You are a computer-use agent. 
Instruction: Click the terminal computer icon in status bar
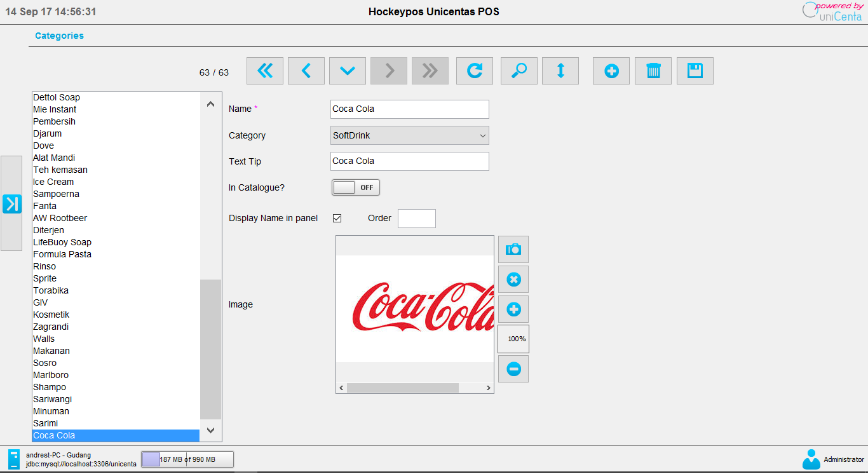pyautogui.click(x=13, y=459)
